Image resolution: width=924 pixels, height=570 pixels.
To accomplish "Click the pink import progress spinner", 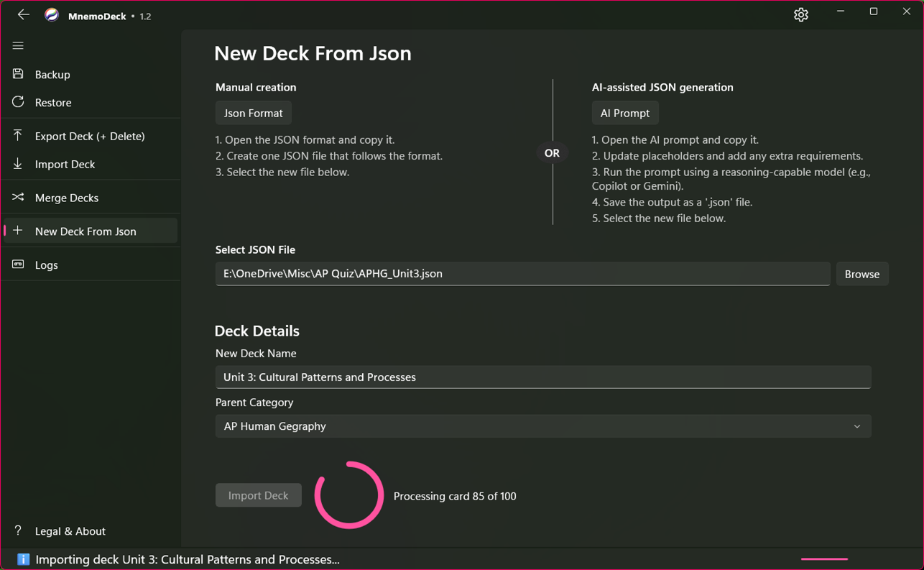I will tap(348, 495).
